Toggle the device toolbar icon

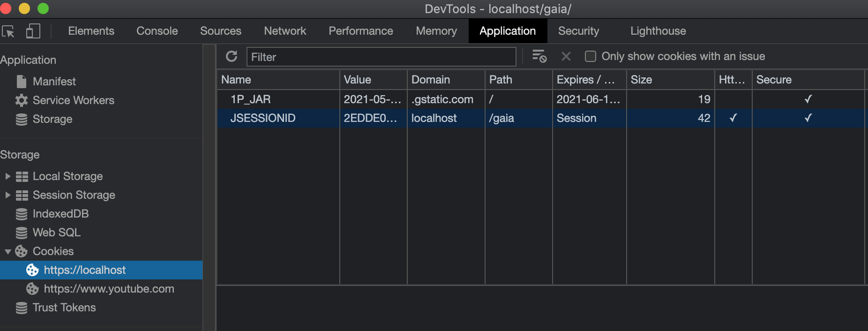pos(33,31)
